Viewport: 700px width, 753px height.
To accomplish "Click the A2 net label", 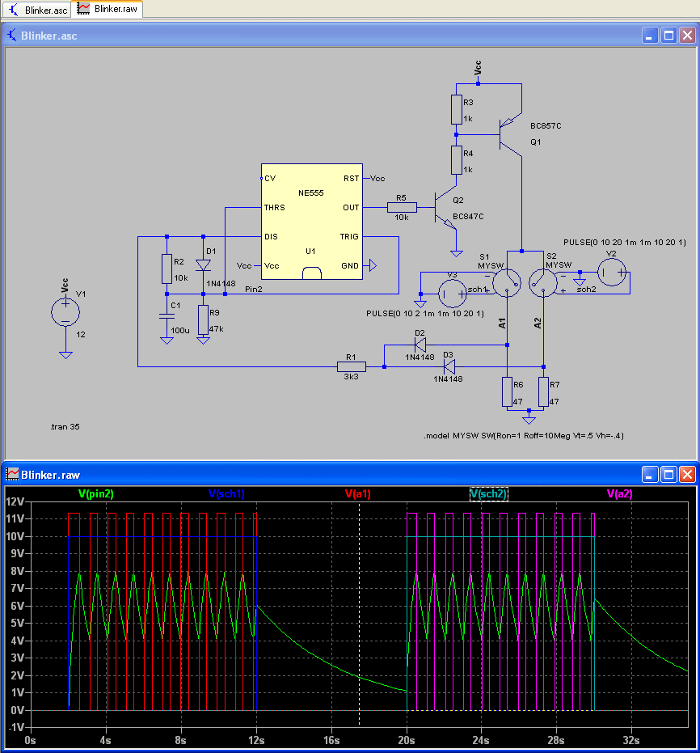I will (x=538, y=323).
